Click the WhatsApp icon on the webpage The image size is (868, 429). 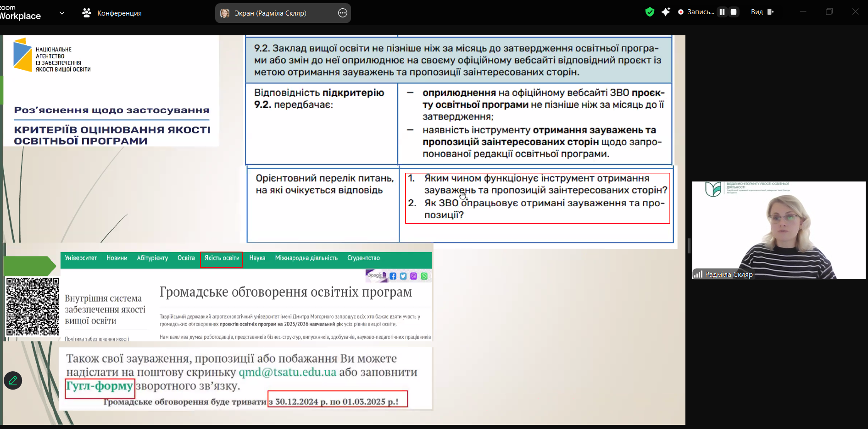pos(424,276)
